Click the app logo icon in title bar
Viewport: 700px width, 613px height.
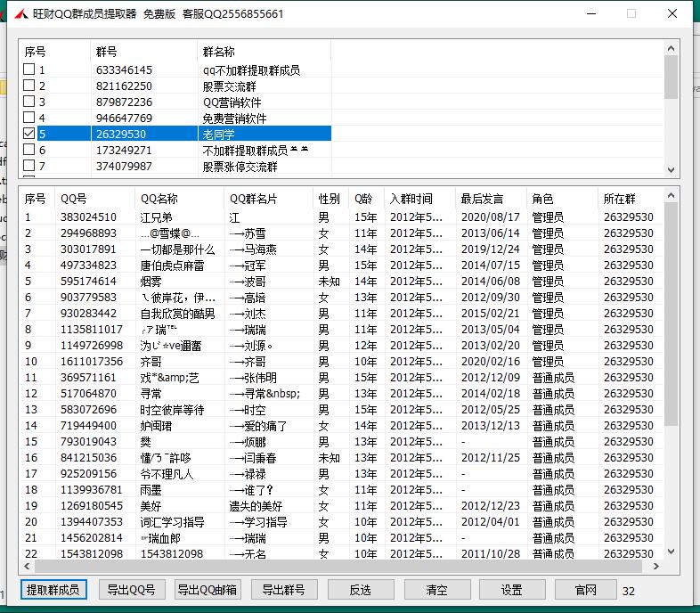click(x=21, y=14)
